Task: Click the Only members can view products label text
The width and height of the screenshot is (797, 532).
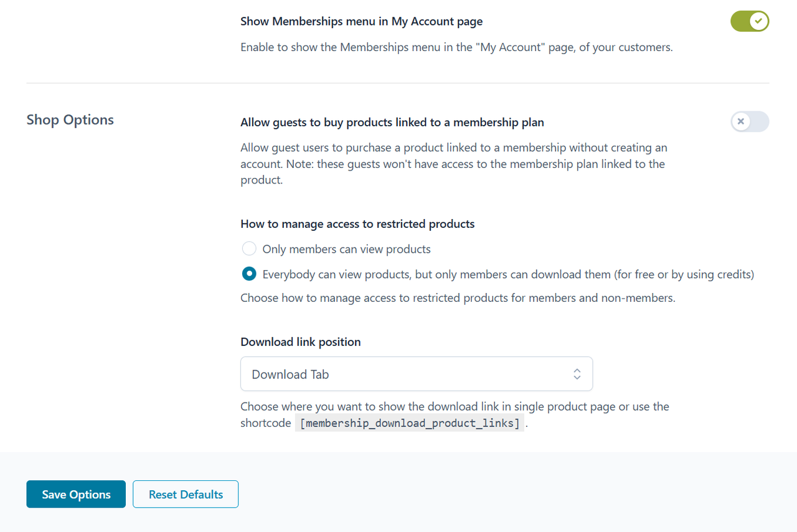Action: [346, 249]
